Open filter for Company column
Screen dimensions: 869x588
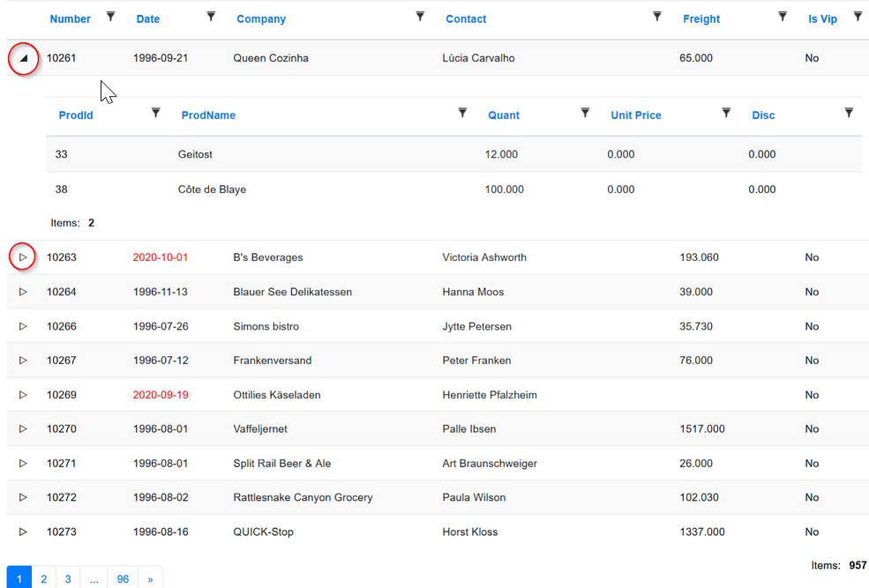[420, 17]
